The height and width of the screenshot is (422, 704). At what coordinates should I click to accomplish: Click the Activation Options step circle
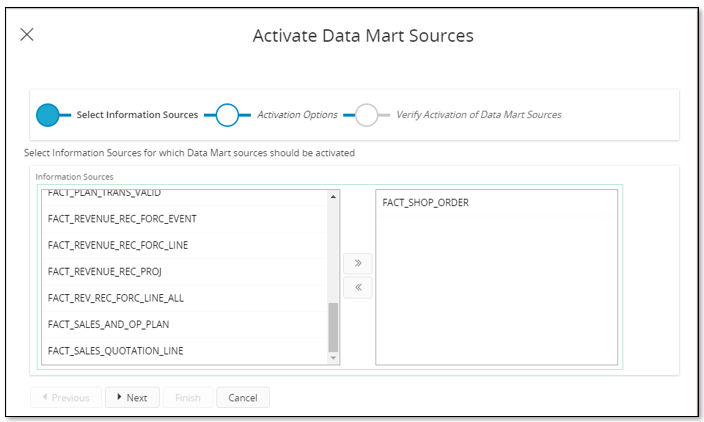[x=228, y=115]
